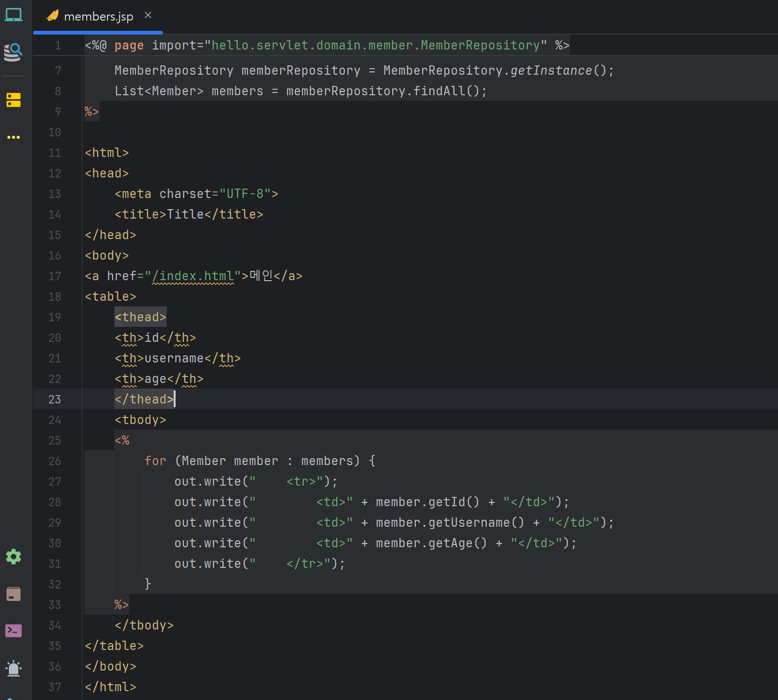This screenshot has width=778, height=700.
Task: Click the </table> closing tag
Action: 114,646
